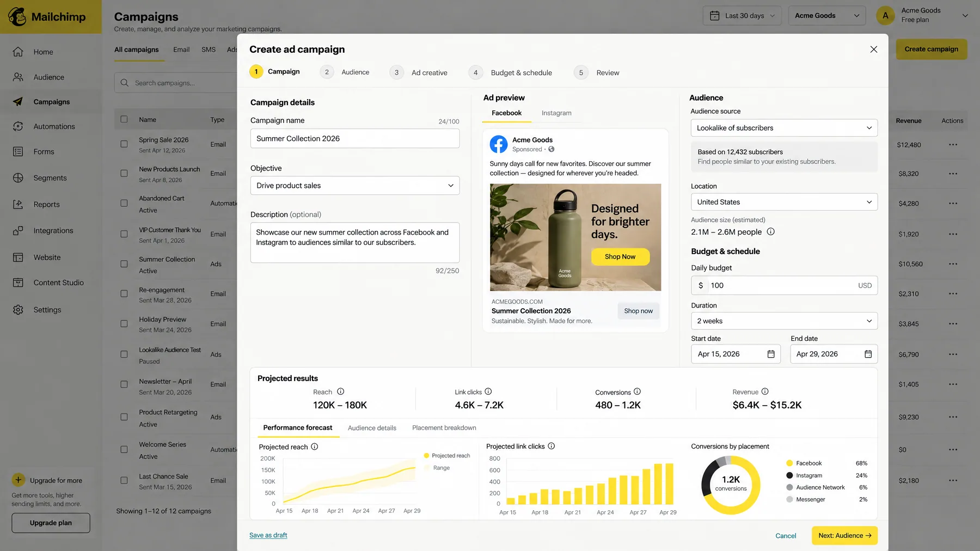The width and height of the screenshot is (980, 551).
Task: Tick checkbox for Holiday Preview
Action: (x=124, y=324)
